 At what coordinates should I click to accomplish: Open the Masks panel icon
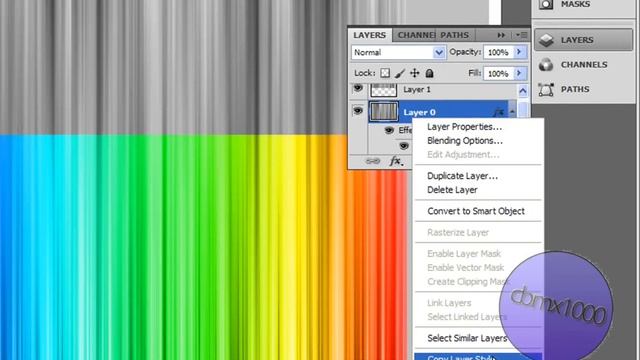point(546,4)
